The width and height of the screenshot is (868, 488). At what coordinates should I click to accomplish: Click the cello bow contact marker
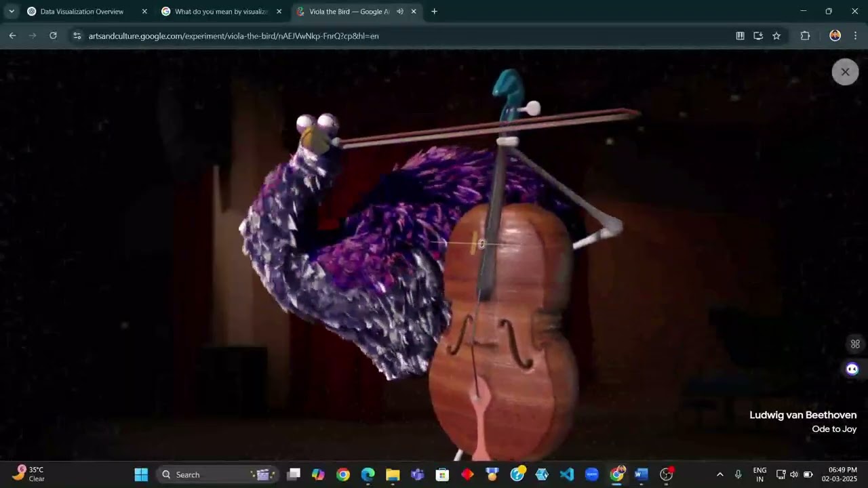point(481,244)
